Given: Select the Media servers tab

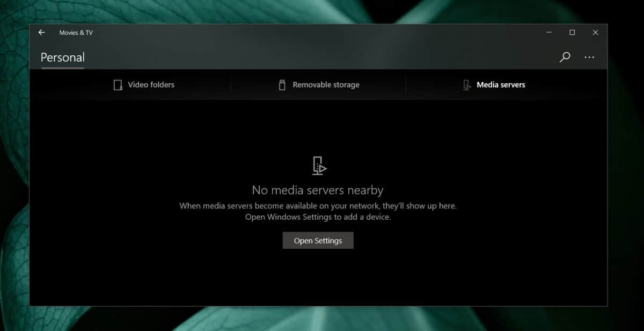Looking at the screenshot, I should coord(494,85).
